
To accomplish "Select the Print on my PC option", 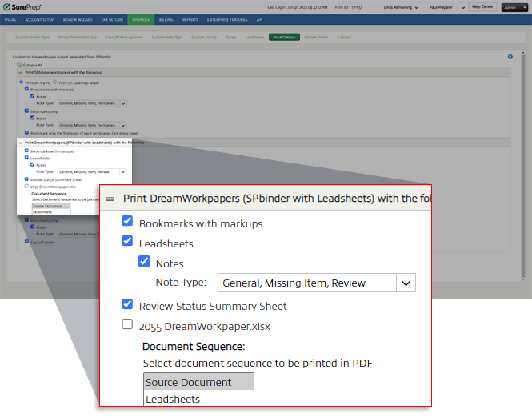I will 21,82.
